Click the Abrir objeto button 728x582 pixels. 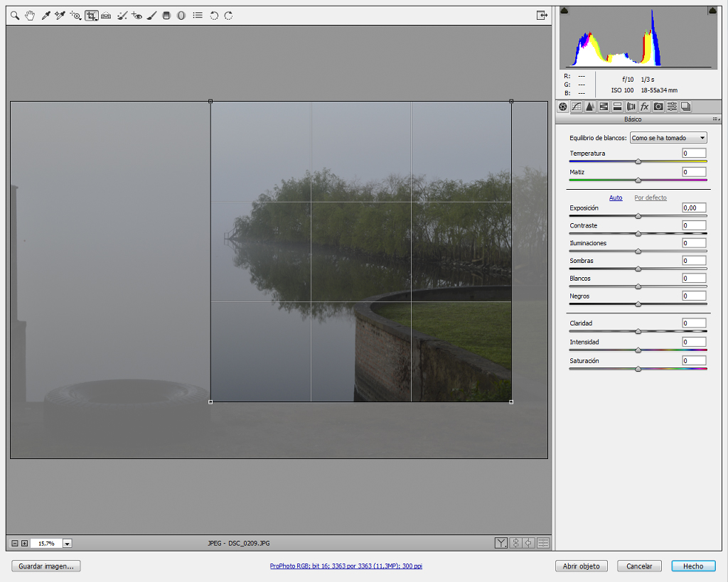tap(582, 566)
